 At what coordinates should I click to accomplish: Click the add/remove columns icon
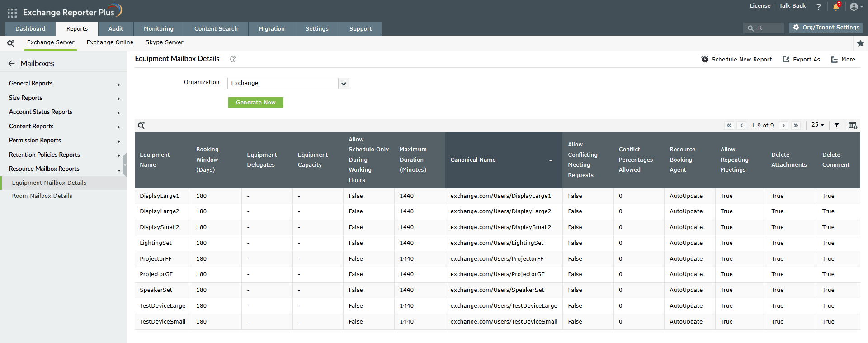(853, 125)
